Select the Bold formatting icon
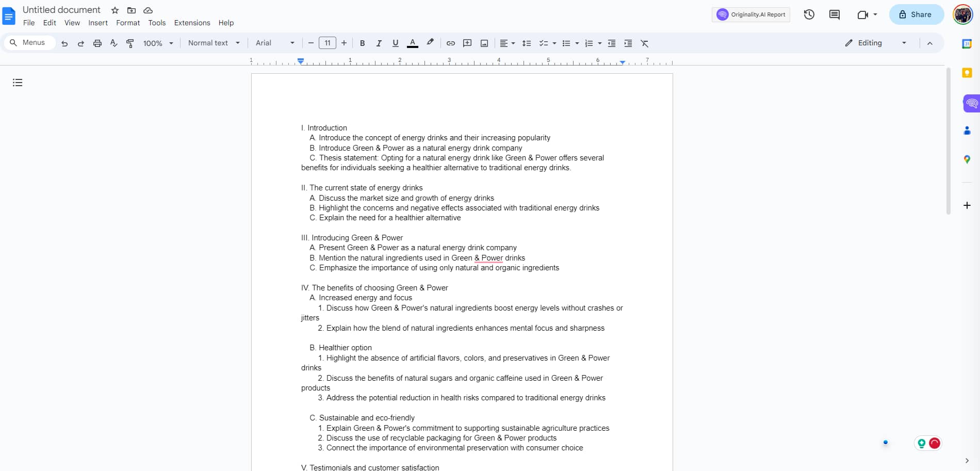 (x=362, y=43)
